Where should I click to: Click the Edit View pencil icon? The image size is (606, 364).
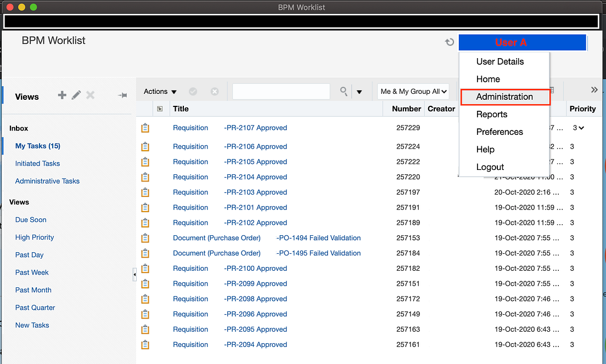pos(76,95)
